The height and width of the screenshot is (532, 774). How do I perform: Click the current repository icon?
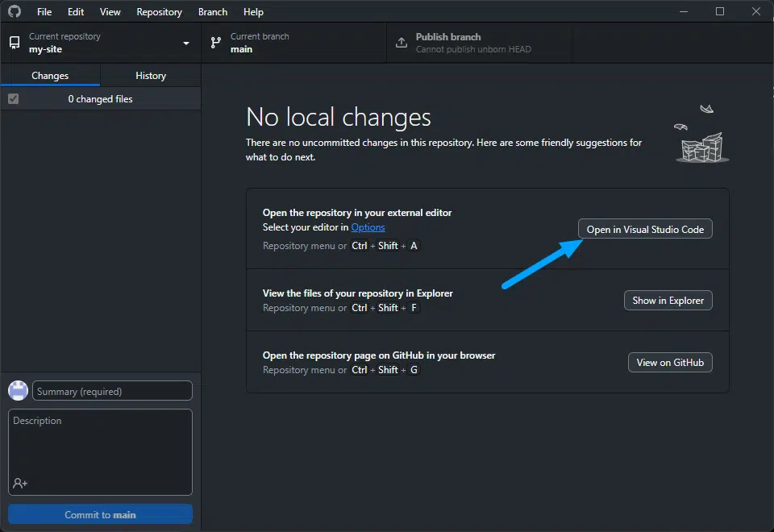(x=15, y=43)
